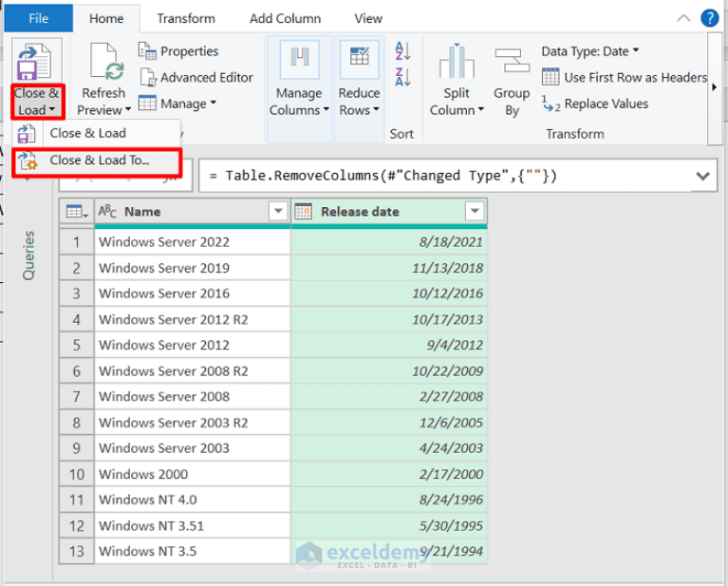728x586 pixels.
Task: Select the cell Windows NT 3.51
Action: click(x=193, y=526)
